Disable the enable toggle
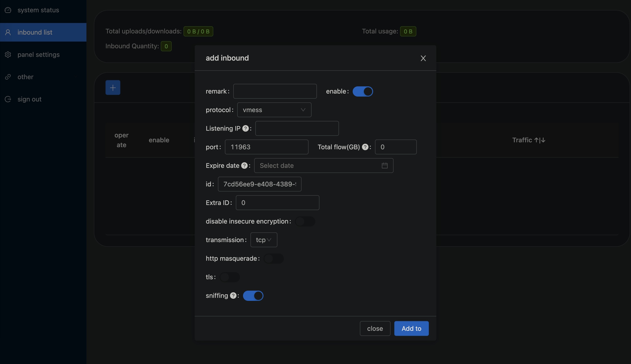The image size is (631, 364). click(363, 91)
